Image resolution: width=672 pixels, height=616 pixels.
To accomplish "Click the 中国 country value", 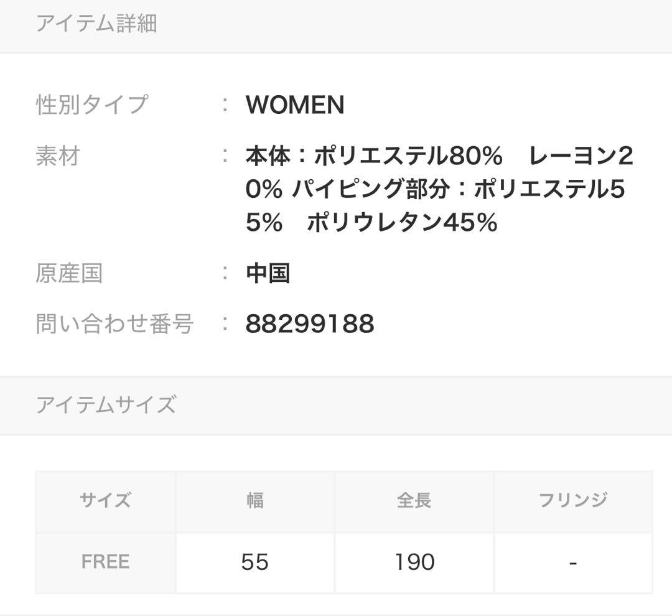I will [268, 273].
